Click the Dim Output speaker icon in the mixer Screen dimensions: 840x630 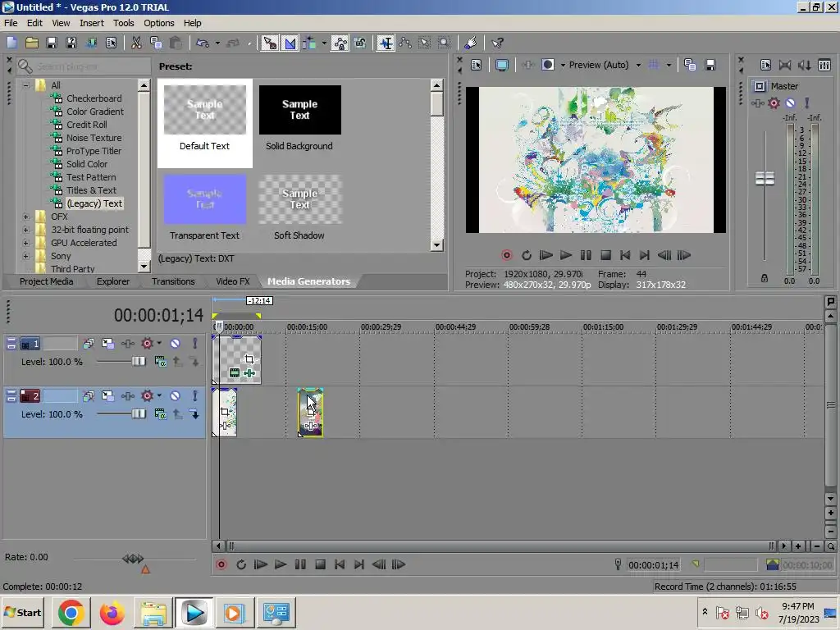[x=804, y=65]
